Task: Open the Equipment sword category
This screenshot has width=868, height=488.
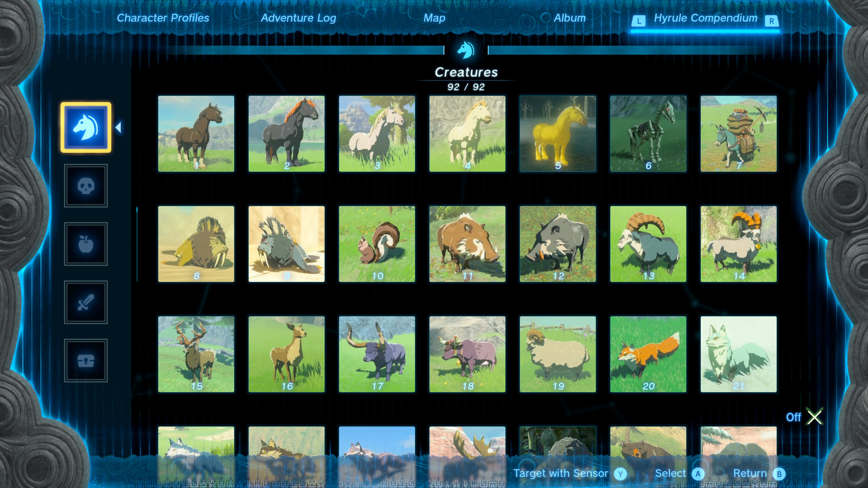Action: click(86, 302)
